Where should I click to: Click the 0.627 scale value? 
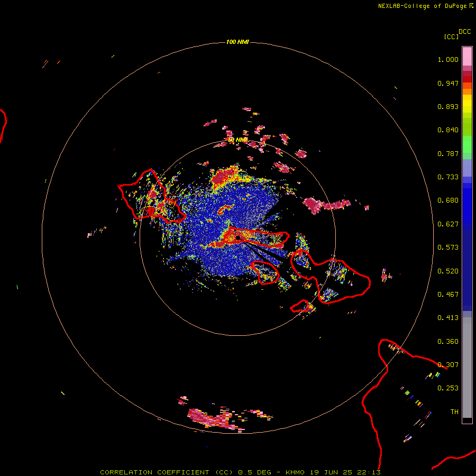(448, 224)
